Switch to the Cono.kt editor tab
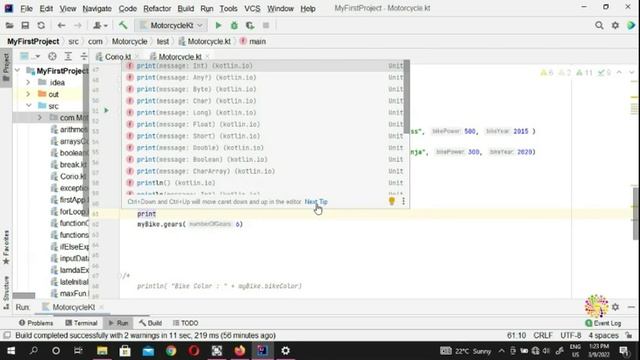The height and width of the screenshot is (360, 640). [118, 57]
